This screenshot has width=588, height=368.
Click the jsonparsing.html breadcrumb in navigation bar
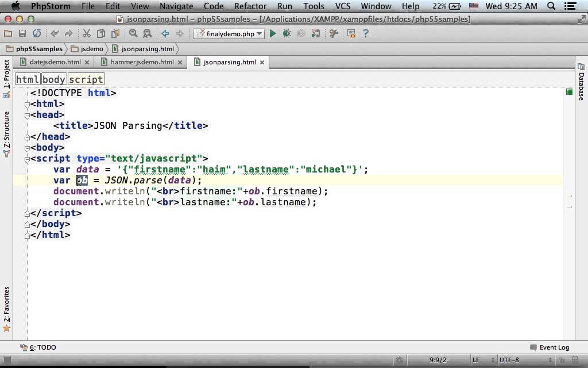pyautogui.click(x=143, y=49)
